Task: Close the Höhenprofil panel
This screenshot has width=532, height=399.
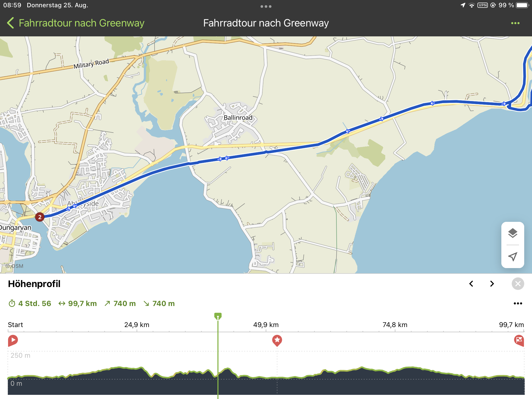Action: click(518, 284)
